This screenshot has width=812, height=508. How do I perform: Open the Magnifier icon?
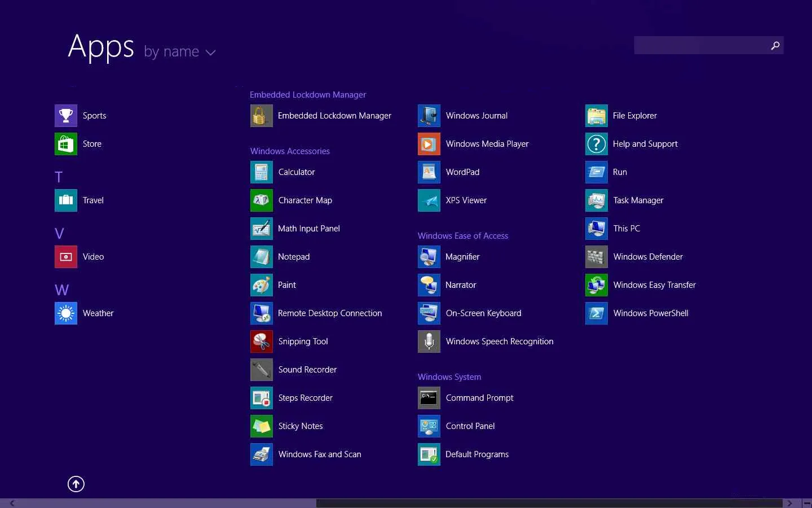pyautogui.click(x=429, y=257)
